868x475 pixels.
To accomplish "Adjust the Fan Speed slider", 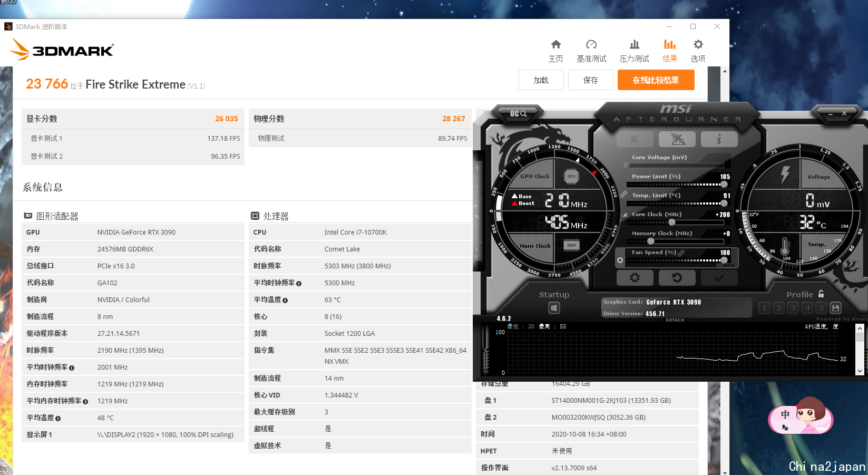I will click(678, 260).
